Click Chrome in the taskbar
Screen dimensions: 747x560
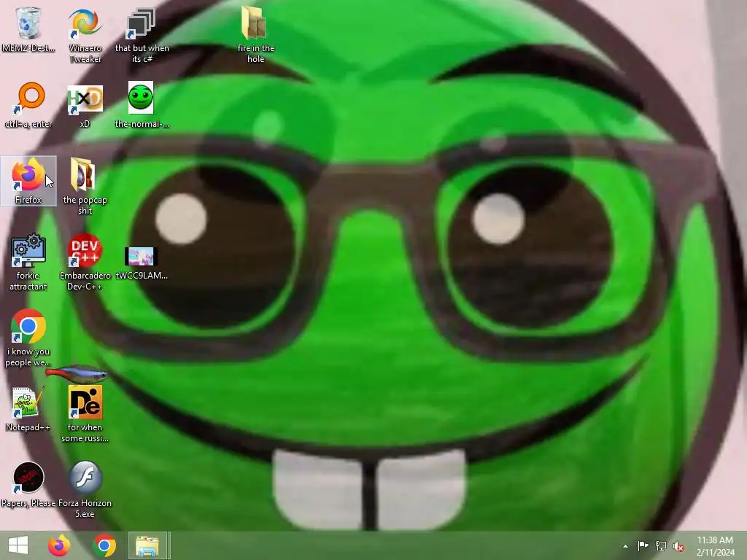(104, 545)
